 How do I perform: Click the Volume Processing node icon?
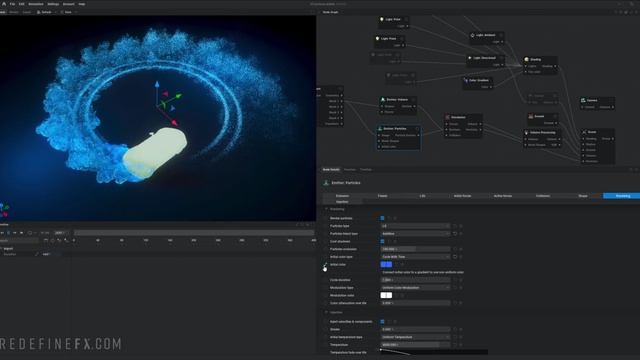coord(527,133)
